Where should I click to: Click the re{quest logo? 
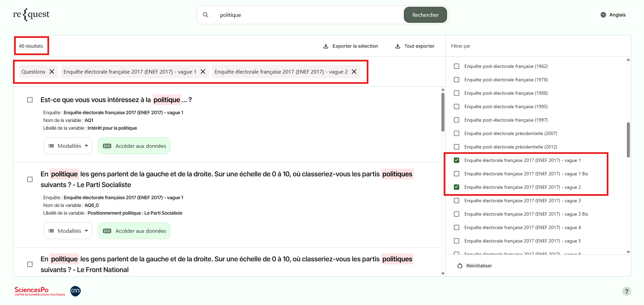coord(31,14)
